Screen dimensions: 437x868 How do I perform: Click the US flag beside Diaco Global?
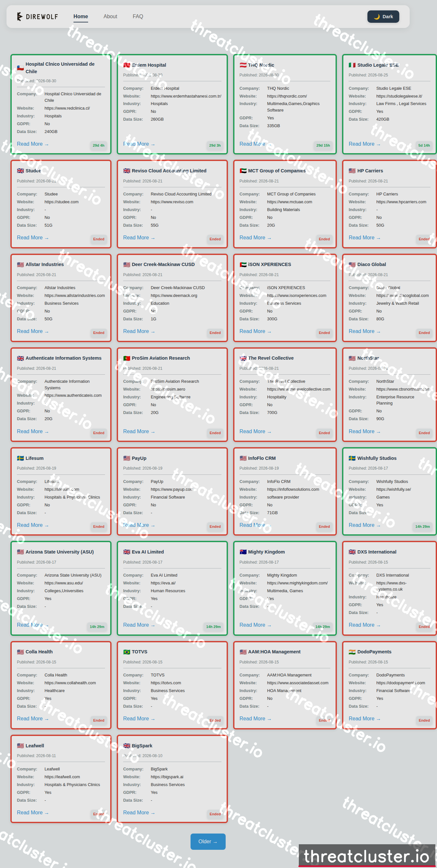pos(352,264)
